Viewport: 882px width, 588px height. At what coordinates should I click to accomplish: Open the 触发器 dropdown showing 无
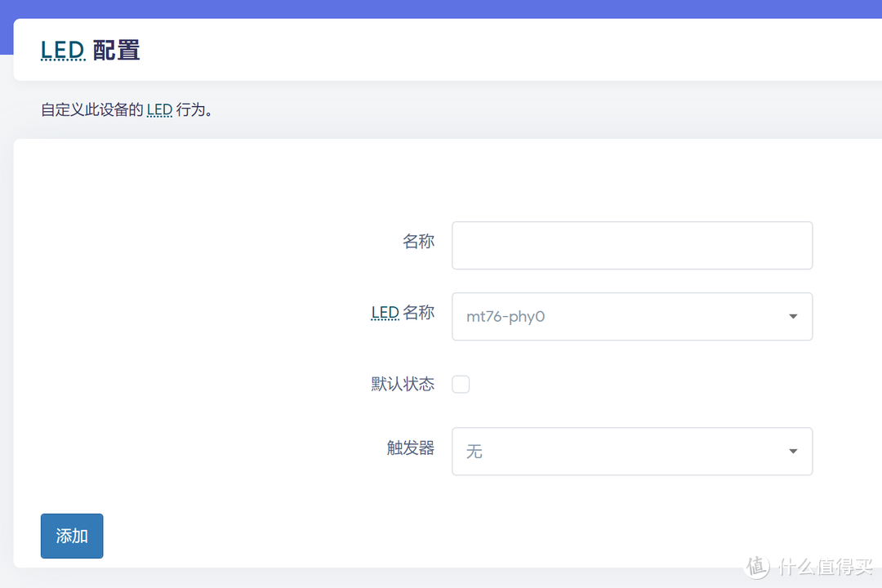(631, 451)
